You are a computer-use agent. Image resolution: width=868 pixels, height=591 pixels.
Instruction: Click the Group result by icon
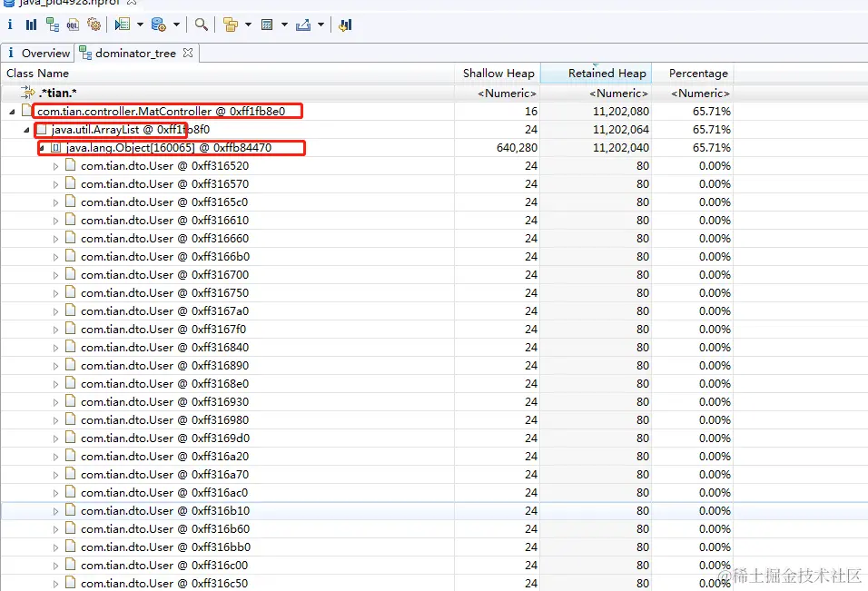231,25
